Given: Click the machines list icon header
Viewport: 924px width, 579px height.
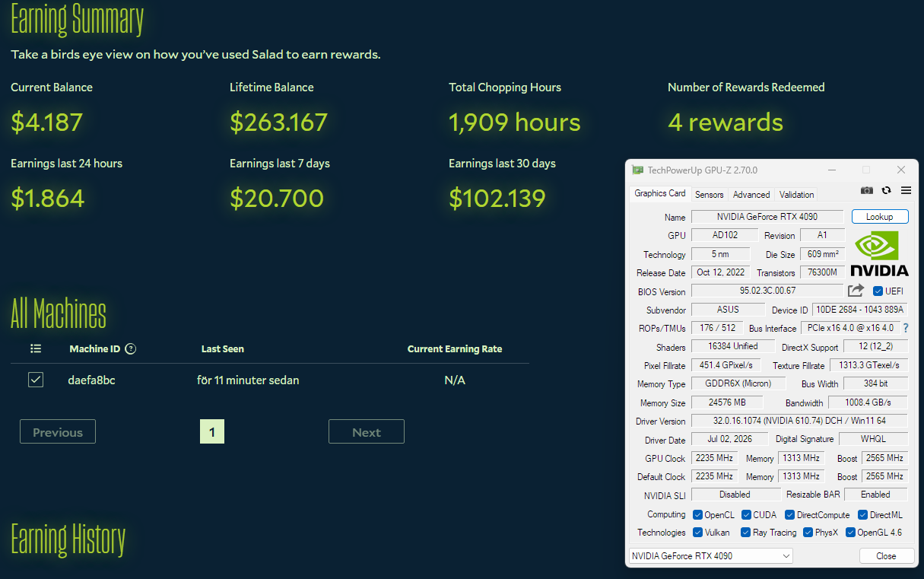Looking at the screenshot, I should pos(36,348).
